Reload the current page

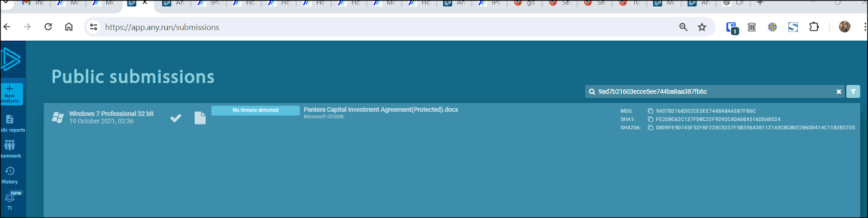coord(48,27)
